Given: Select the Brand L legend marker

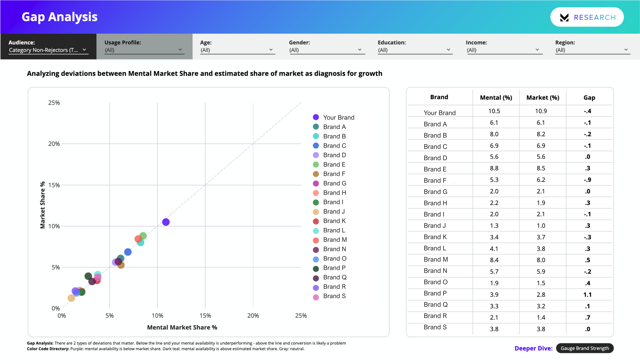Looking at the screenshot, I should tap(316, 230).
